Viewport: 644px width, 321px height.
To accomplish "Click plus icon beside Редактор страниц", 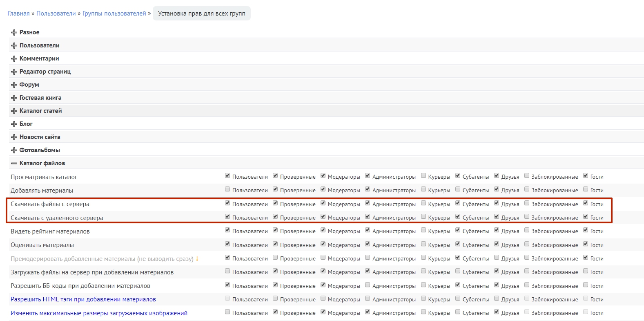I will [x=14, y=72].
